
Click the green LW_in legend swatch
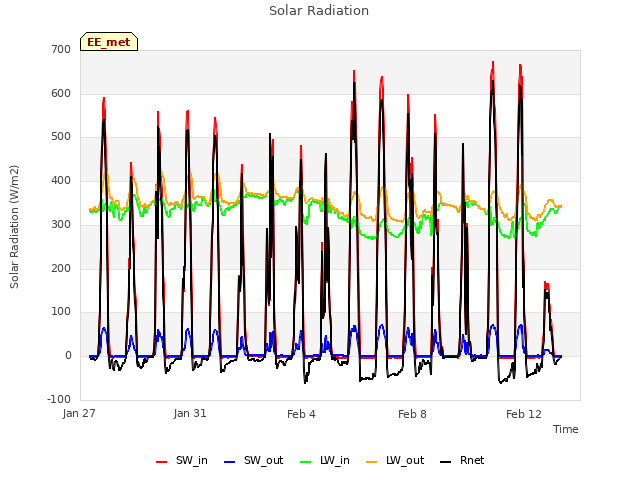(x=306, y=462)
